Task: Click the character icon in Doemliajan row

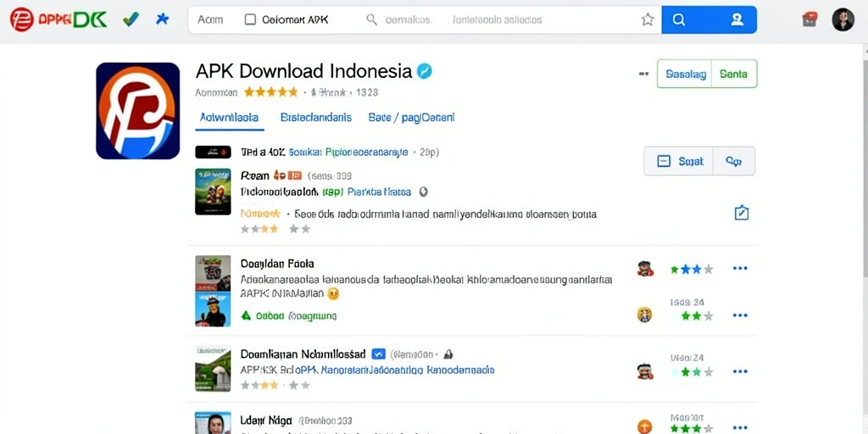Action: tap(644, 371)
